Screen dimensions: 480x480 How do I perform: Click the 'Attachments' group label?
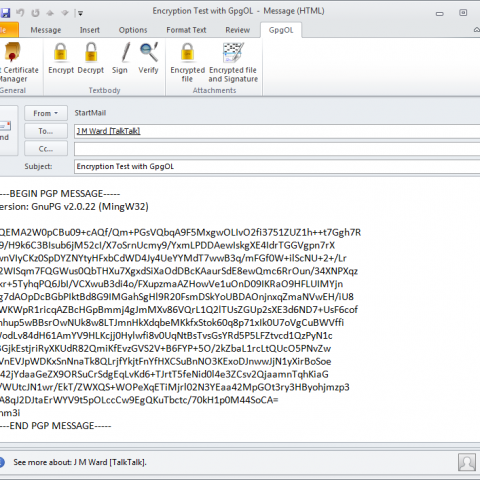tap(214, 90)
